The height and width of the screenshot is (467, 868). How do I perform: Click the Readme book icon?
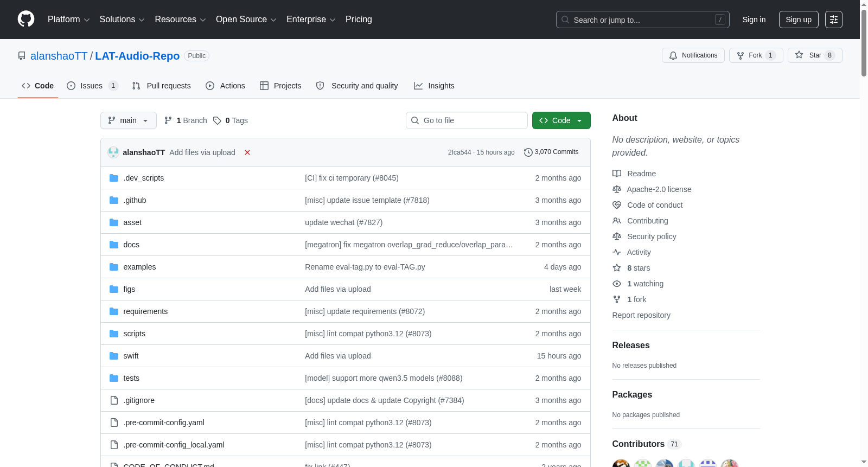point(617,174)
